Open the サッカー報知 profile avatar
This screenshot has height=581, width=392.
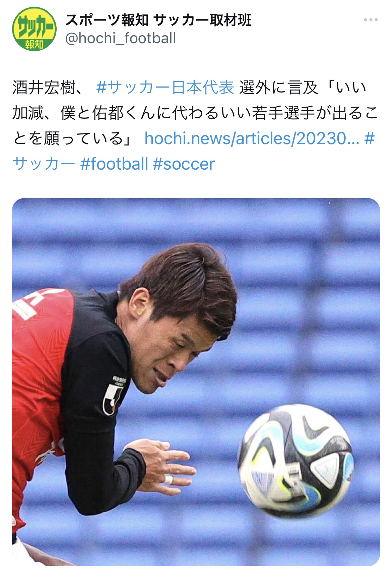tap(34, 29)
